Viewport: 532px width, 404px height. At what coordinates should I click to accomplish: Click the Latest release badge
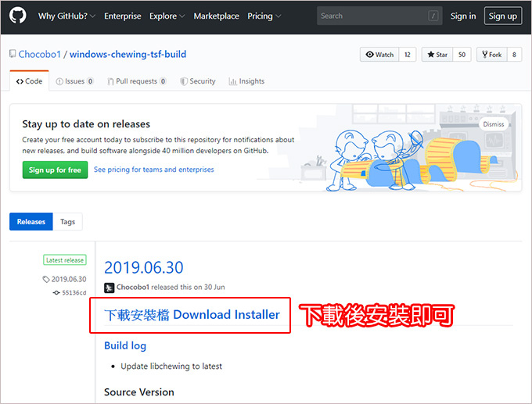click(65, 260)
